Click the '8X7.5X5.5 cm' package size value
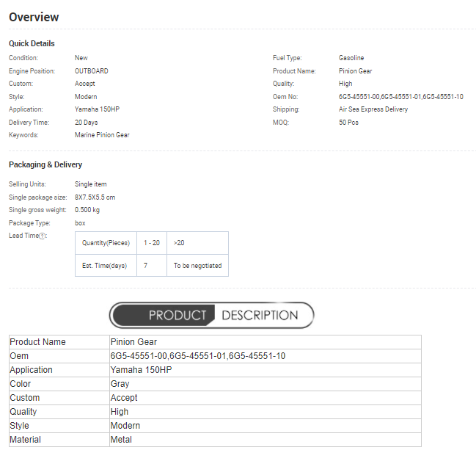Viewport: 476px width, 450px height. point(95,197)
